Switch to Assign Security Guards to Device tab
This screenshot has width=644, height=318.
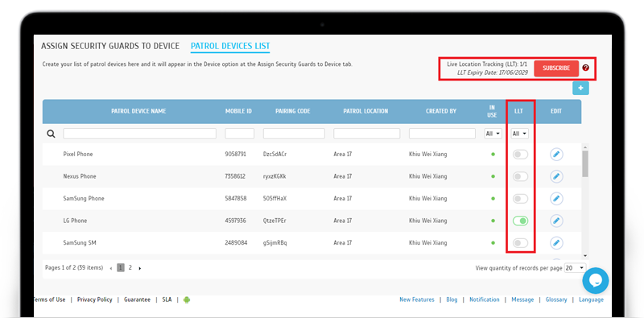click(110, 46)
